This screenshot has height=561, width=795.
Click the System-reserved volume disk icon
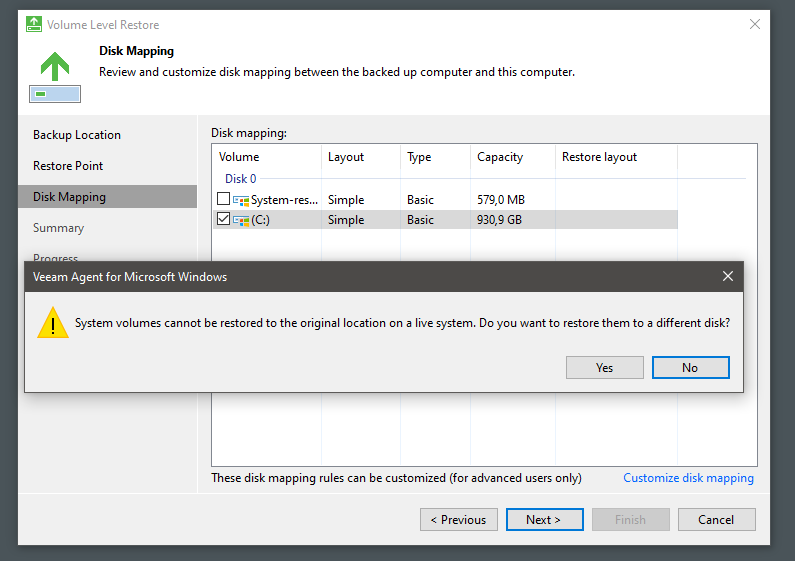point(241,200)
